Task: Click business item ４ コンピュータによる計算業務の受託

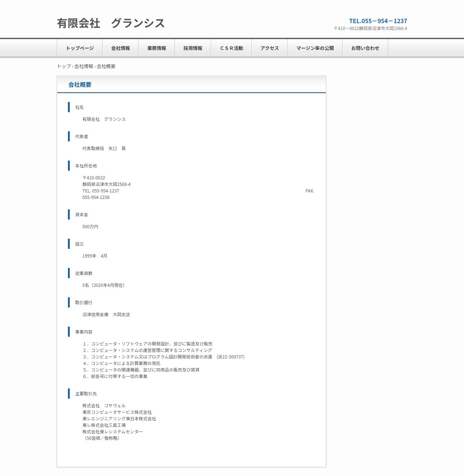Action: point(121,364)
